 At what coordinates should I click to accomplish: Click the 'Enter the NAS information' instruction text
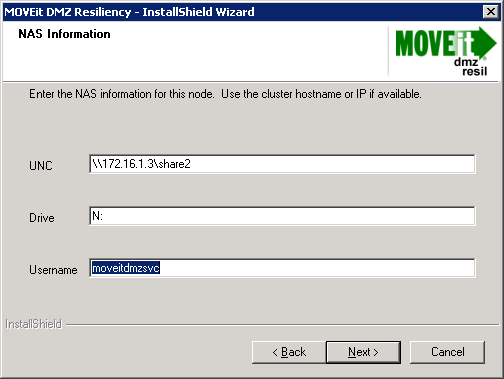click(x=225, y=94)
